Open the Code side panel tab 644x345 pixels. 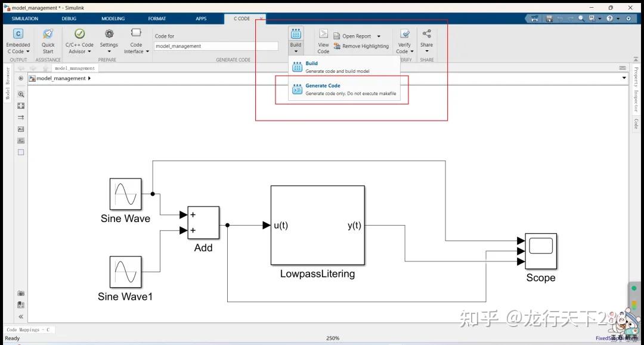coord(636,124)
